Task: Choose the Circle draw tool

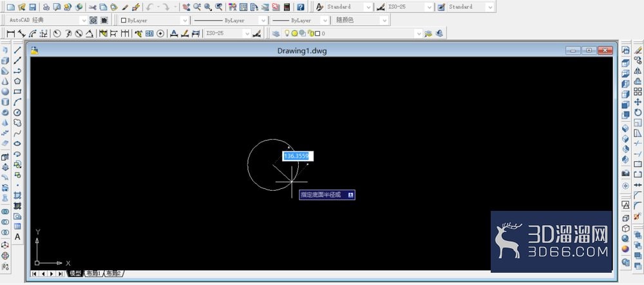Action: pyautogui.click(x=17, y=112)
